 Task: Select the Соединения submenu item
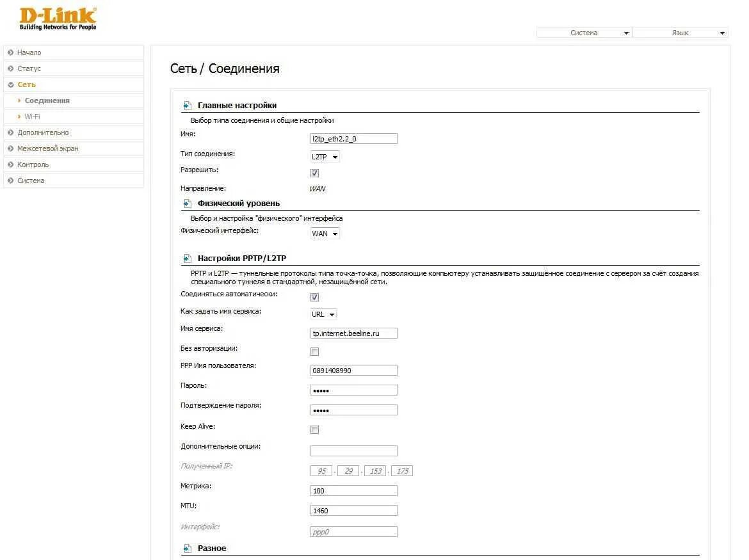click(x=74, y=100)
